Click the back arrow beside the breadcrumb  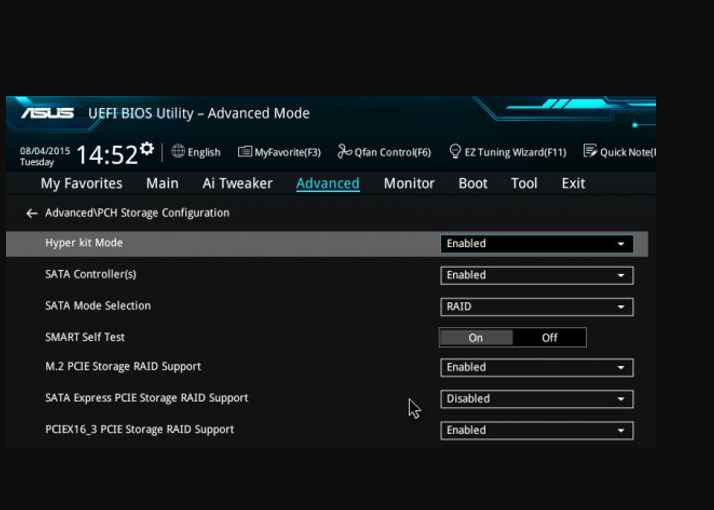click(x=31, y=213)
